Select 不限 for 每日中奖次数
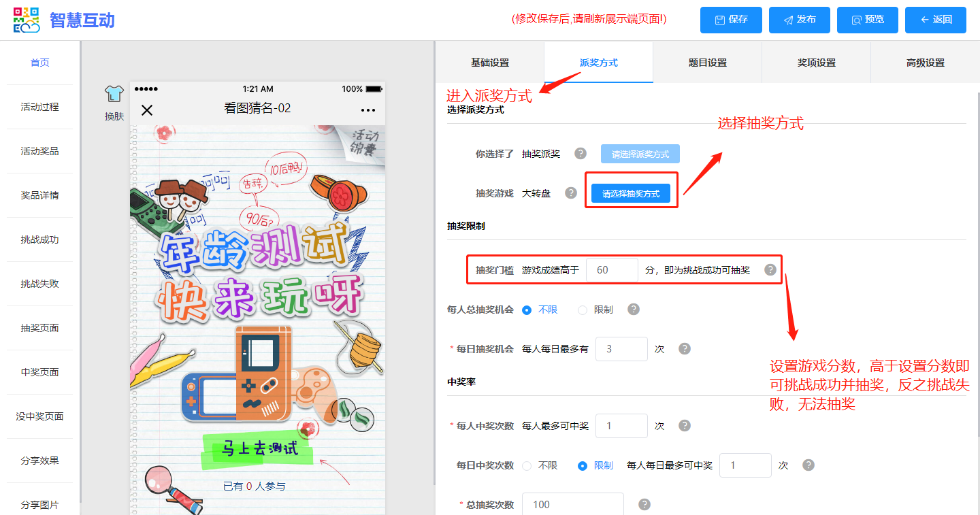980x515 pixels. pyautogui.click(x=527, y=466)
